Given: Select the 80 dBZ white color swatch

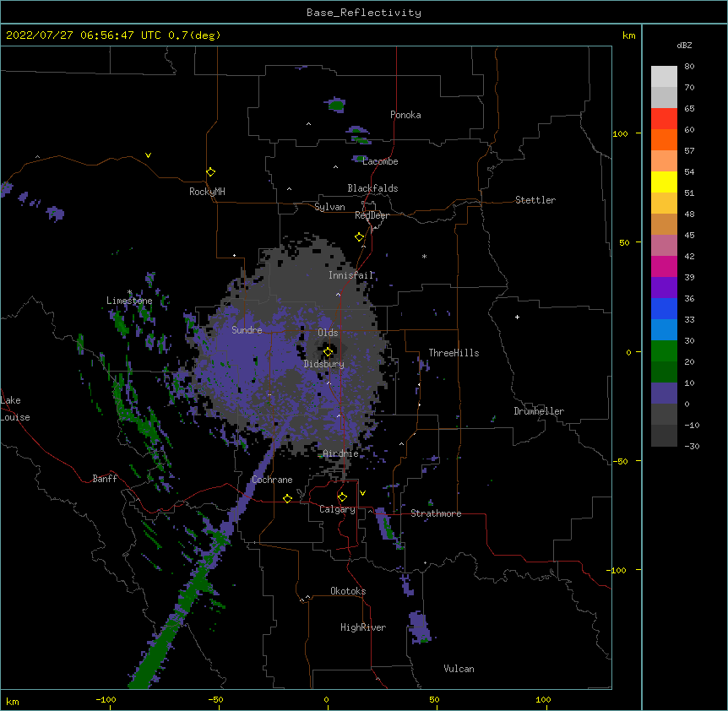Looking at the screenshot, I should pyautogui.click(x=664, y=77).
